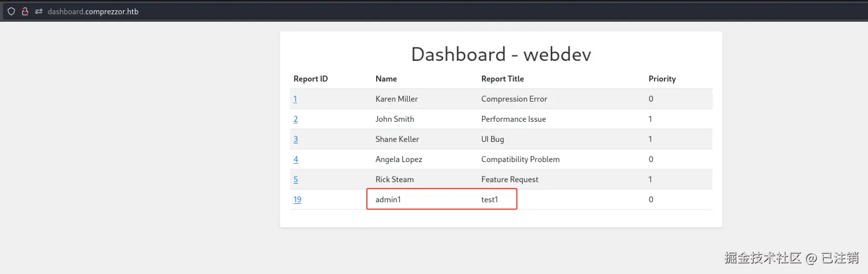The height and width of the screenshot is (274, 868).
Task: Click the Report ID column header
Action: point(311,79)
